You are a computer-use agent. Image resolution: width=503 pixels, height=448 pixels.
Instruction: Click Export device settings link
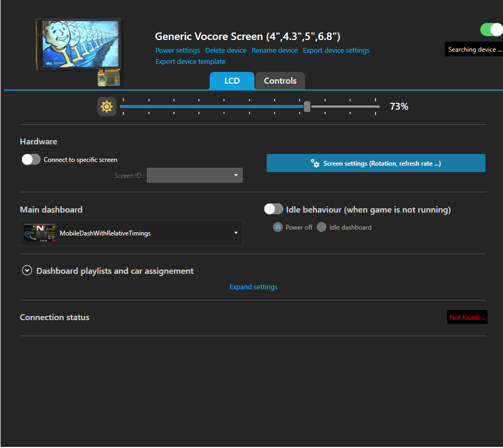point(336,51)
